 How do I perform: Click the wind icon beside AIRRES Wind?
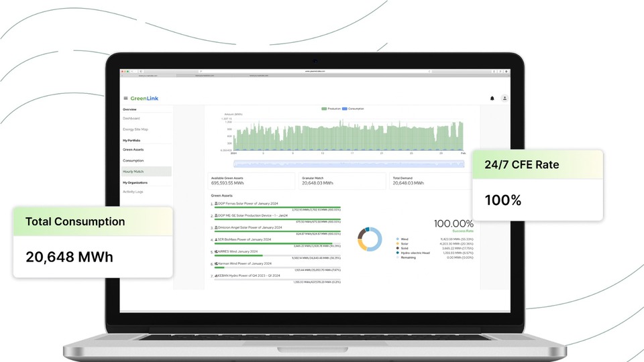(x=217, y=251)
